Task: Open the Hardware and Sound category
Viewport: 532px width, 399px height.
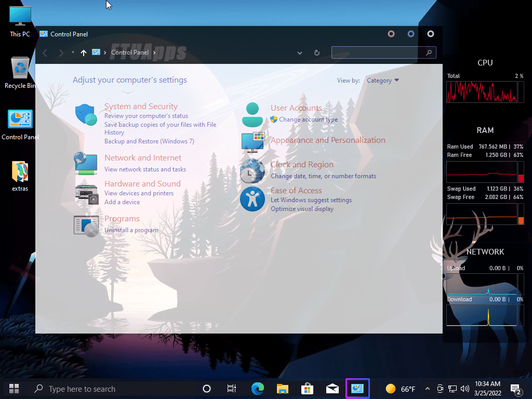Action: pyautogui.click(x=142, y=183)
